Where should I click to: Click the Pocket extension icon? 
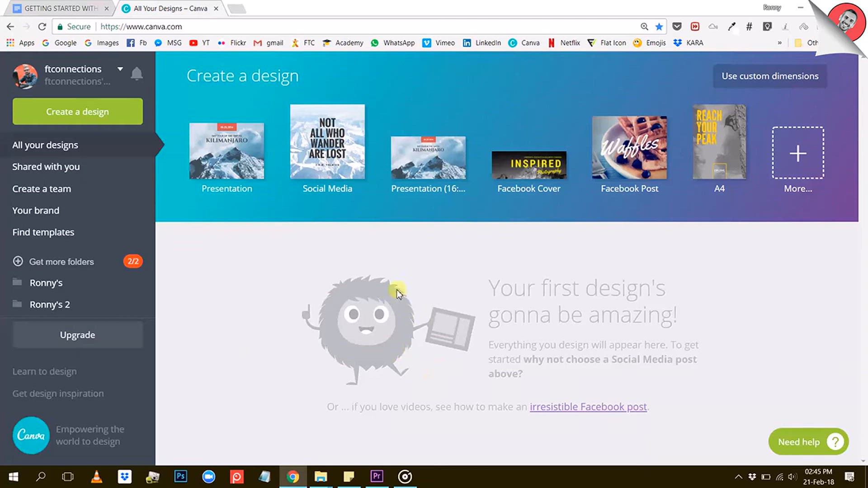(x=677, y=27)
